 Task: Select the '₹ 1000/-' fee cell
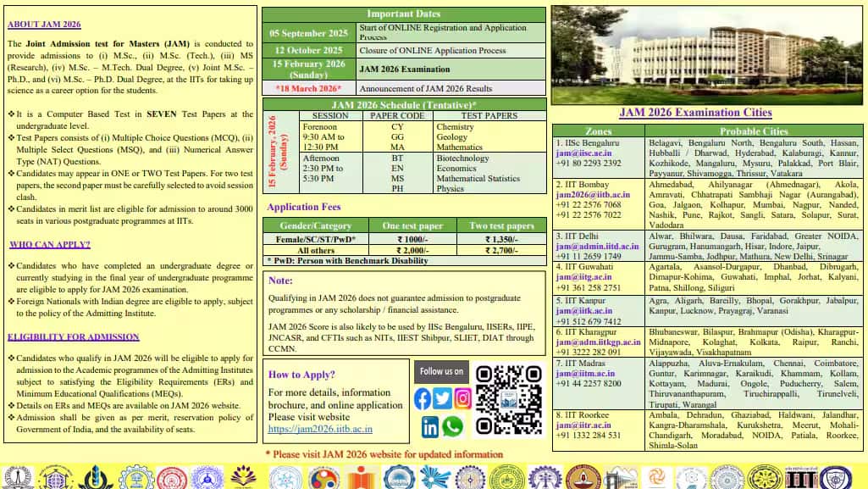(412, 239)
